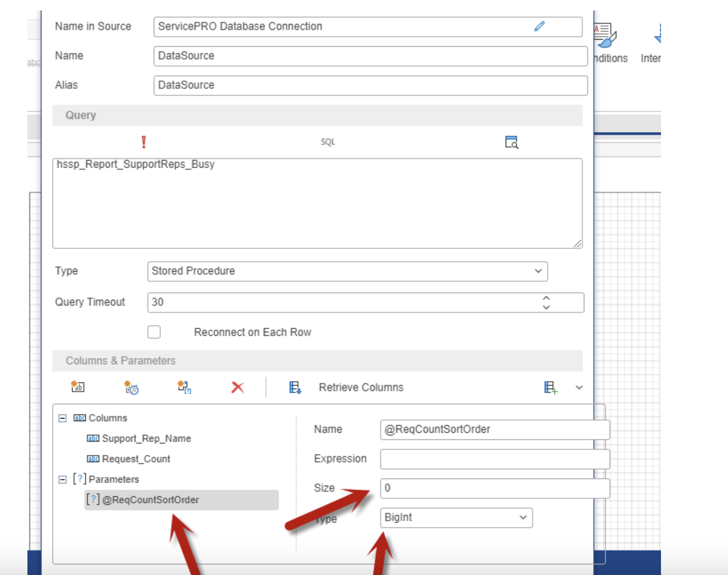Click Retrieve Columns button

pyautogui.click(x=360, y=388)
